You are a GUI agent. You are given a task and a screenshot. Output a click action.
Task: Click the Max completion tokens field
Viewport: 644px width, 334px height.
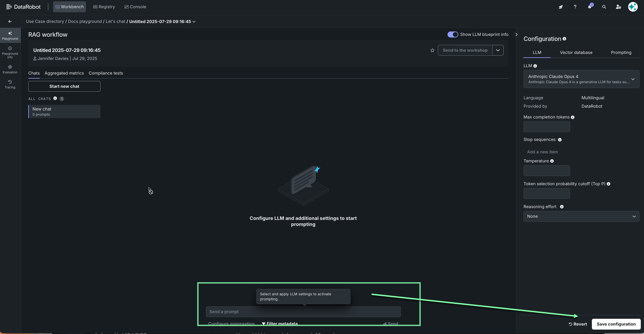547,127
